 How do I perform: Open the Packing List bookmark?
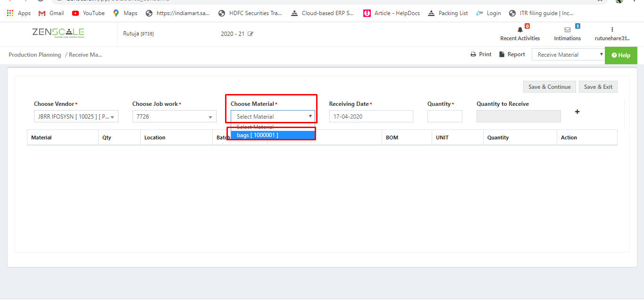448,13
